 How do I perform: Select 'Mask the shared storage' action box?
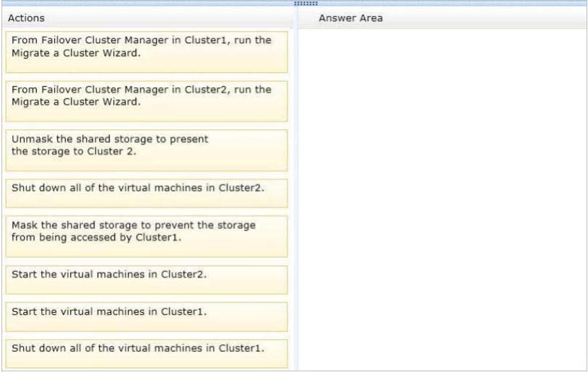[x=147, y=236]
